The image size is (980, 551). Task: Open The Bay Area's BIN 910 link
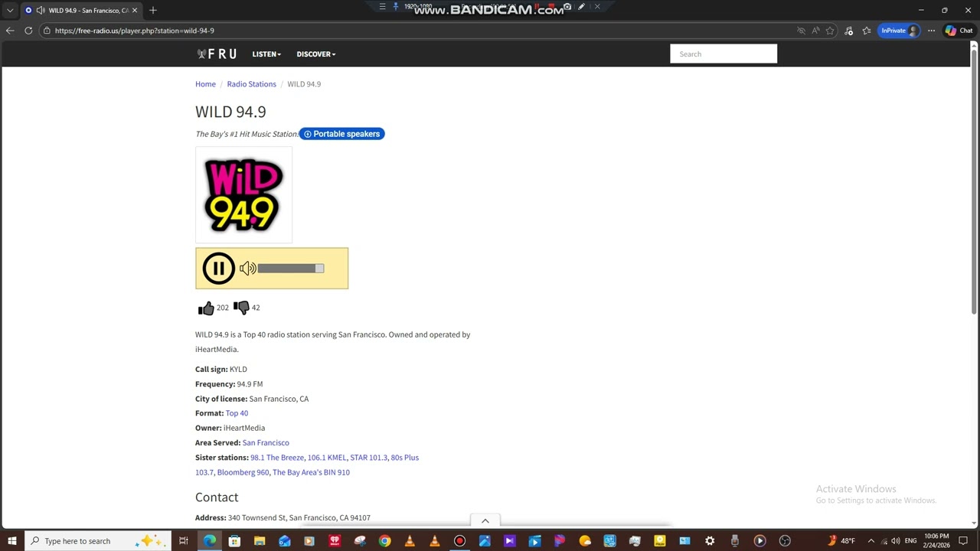click(311, 472)
